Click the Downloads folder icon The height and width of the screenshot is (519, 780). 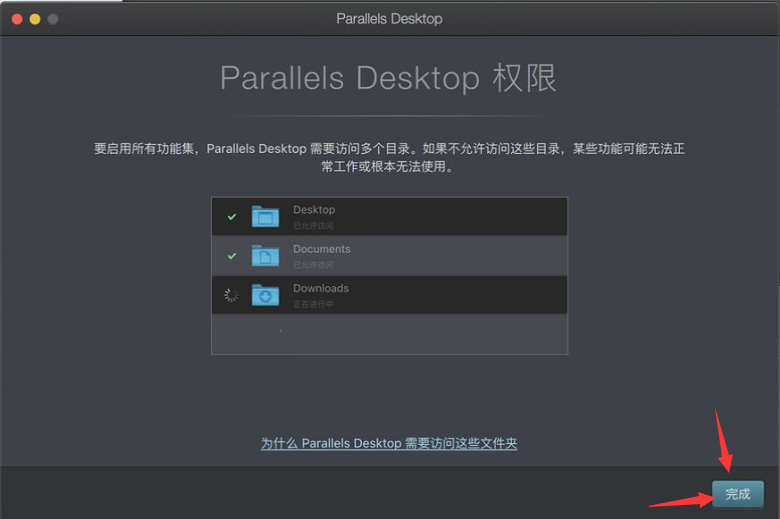[265, 295]
